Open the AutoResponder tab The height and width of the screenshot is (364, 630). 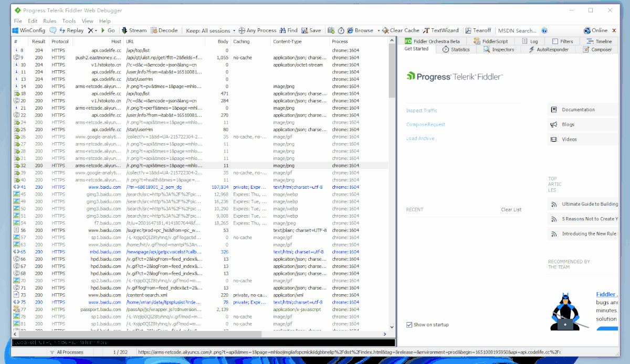click(549, 49)
